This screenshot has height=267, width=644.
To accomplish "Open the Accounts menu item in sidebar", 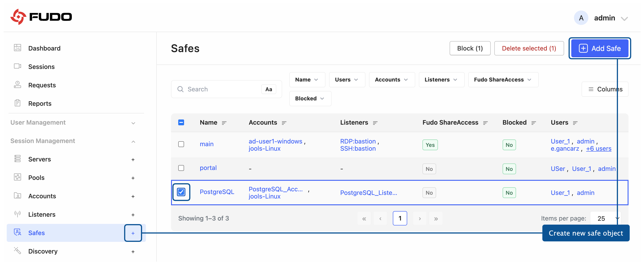I will point(42,196).
